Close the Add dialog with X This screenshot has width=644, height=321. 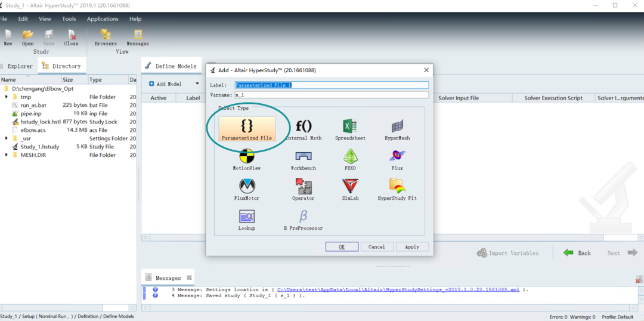click(x=426, y=70)
